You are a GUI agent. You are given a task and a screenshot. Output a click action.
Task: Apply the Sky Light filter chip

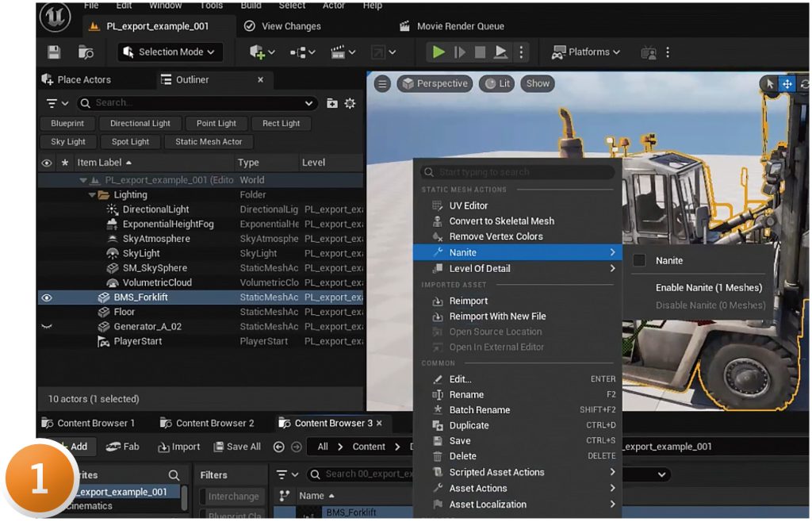[x=68, y=142]
